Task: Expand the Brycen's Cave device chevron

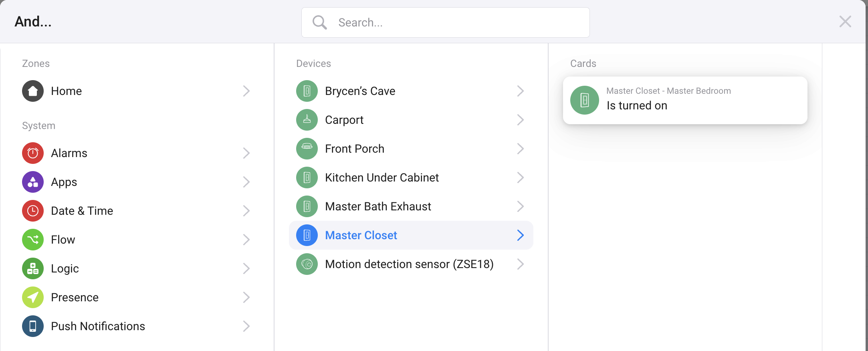Action: pos(520,91)
